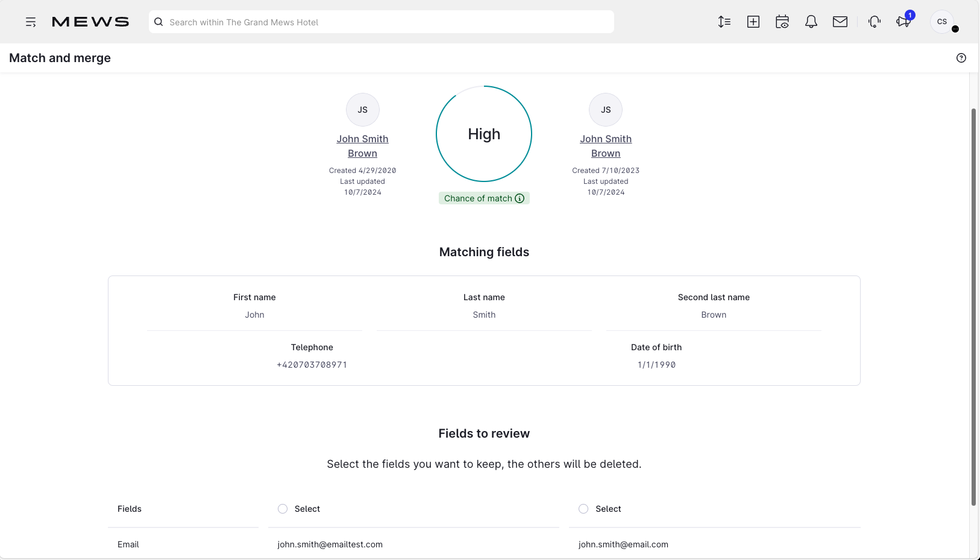Contact support via the headset icon

(x=874, y=22)
